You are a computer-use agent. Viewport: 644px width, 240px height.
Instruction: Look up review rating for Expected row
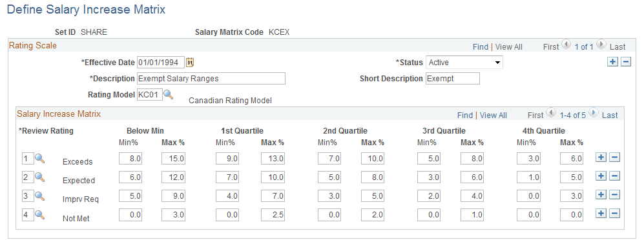pos(39,177)
